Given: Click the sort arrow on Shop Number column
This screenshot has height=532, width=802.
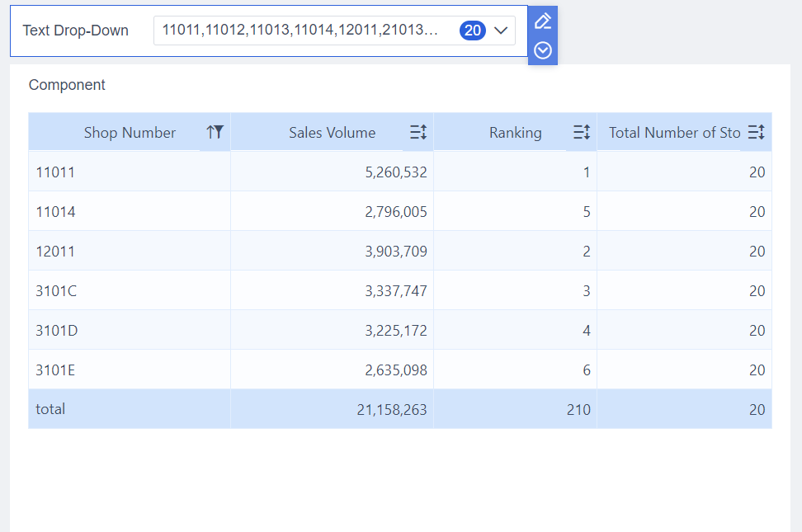Looking at the screenshot, I should 210,131.
